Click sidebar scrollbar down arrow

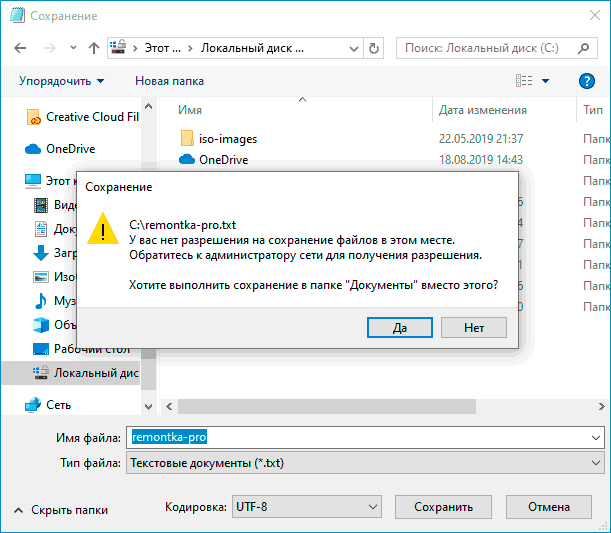[x=148, y=407]
